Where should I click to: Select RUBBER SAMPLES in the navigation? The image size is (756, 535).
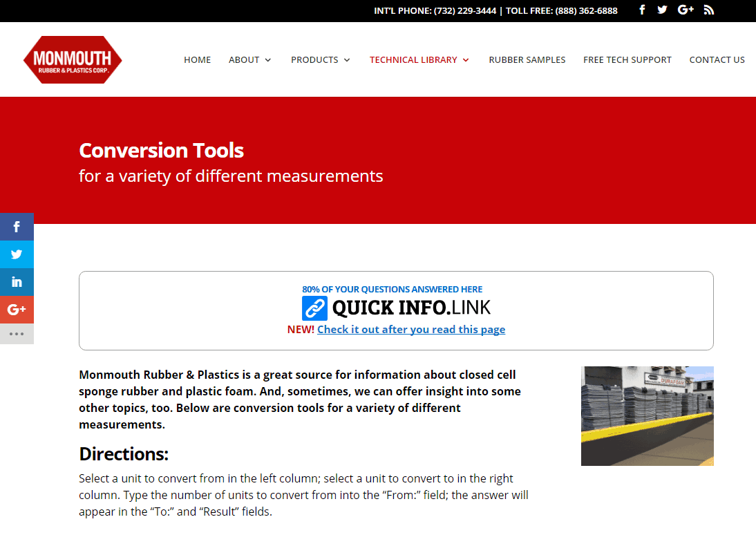[527, 59]
